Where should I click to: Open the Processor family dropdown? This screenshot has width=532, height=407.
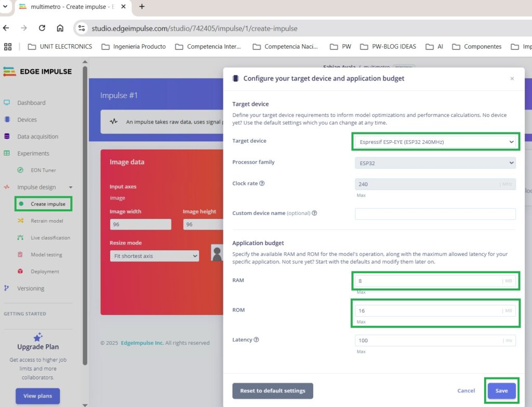(x=435, y=162)
